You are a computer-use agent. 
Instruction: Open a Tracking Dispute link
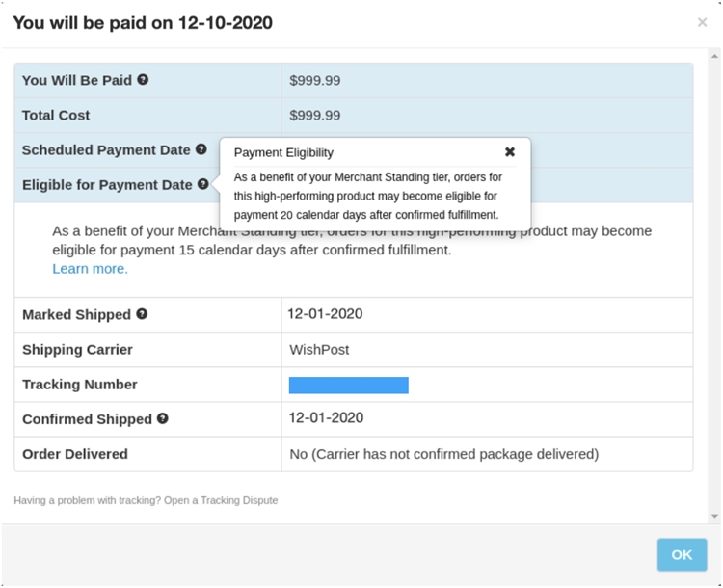217,500
